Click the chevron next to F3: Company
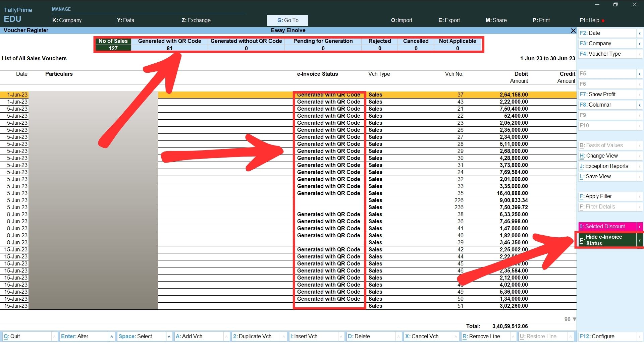This screenshot has width=644, height=362. click(x=640, y=44)
